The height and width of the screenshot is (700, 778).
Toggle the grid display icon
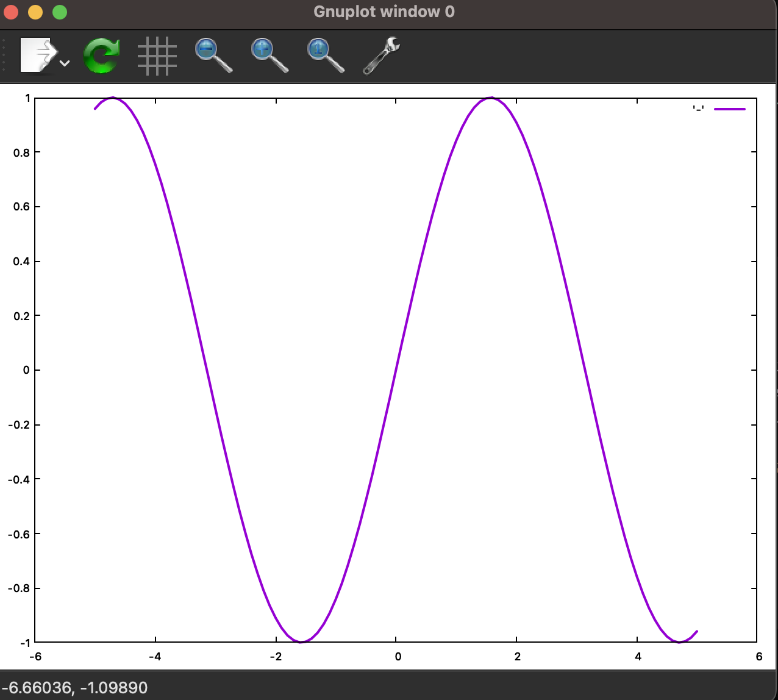[x=157, y=56]
